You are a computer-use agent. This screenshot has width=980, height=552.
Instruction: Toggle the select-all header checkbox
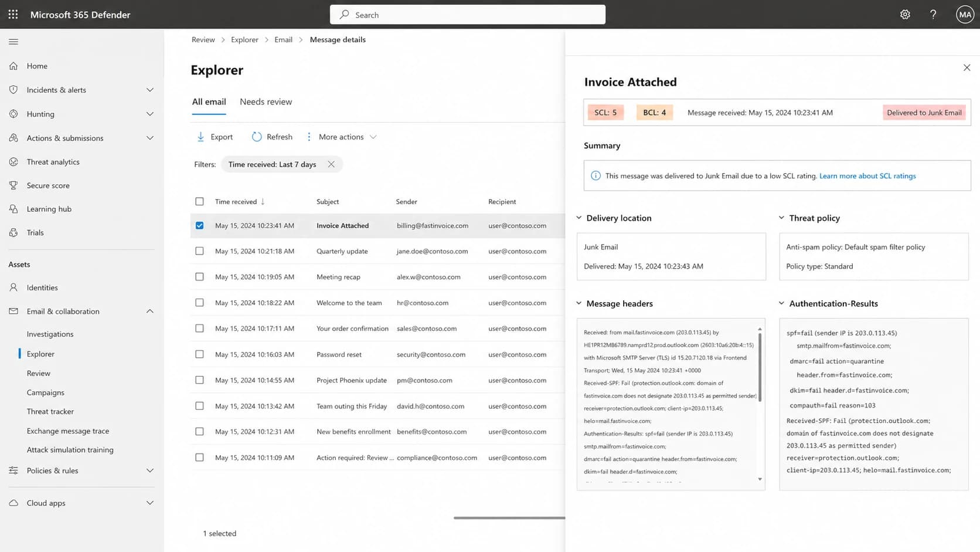[x=199, y=201]
